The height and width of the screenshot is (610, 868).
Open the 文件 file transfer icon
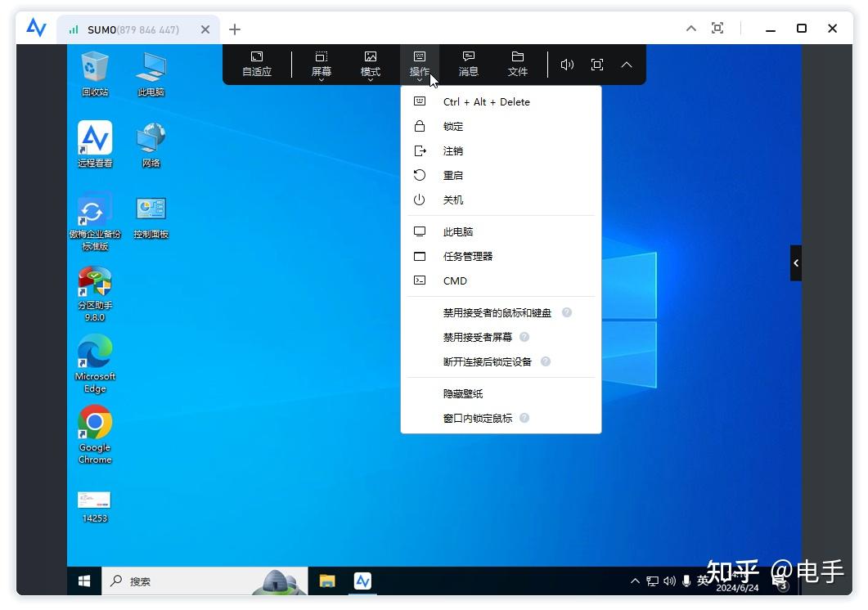(517, 63)
